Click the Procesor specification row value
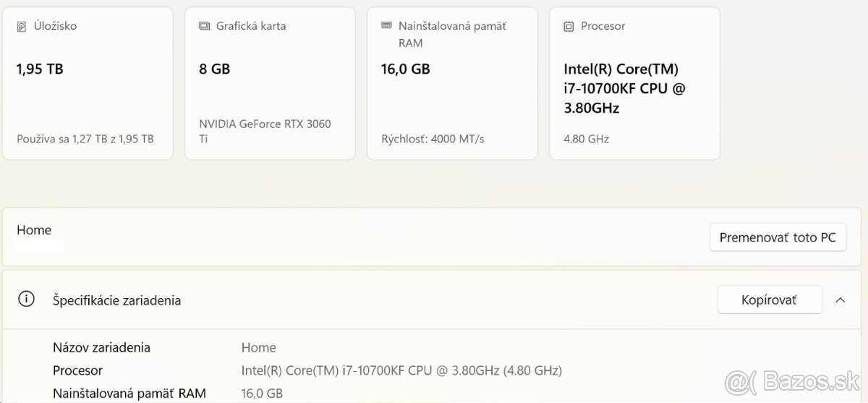This screenshot has height=403, width=868. tap(401, 370)
